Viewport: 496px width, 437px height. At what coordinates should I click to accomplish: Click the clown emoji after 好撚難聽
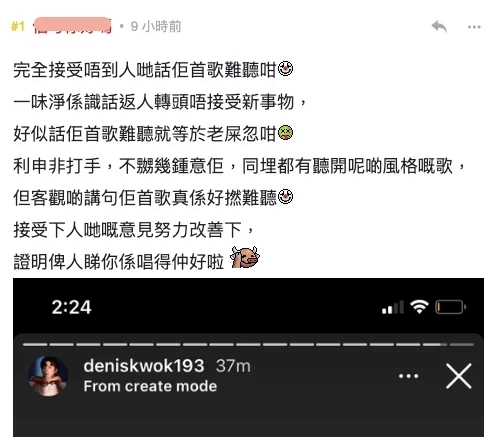click(x=285, y=197)
